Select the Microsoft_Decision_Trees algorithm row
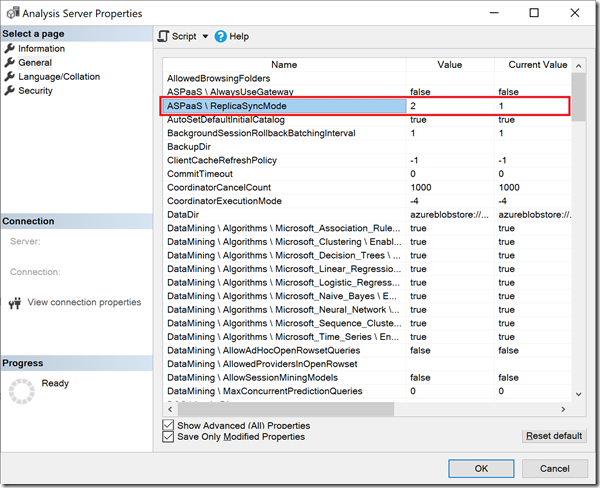The width and height of the screenshot is (600, 488). click(367, 255)
